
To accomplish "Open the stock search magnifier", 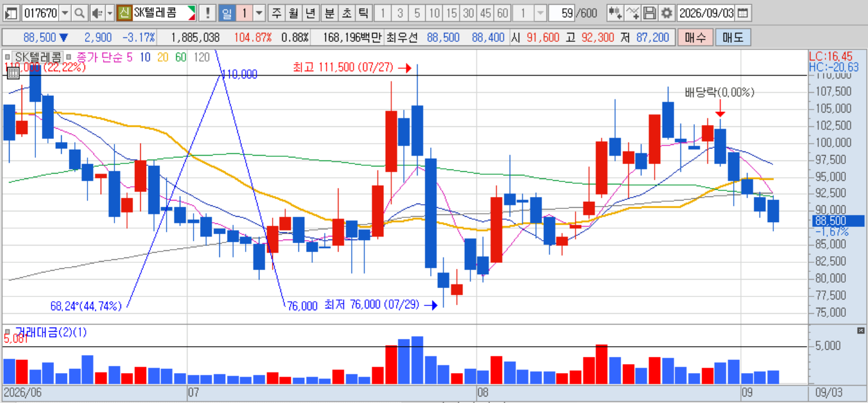I will 80,13.
